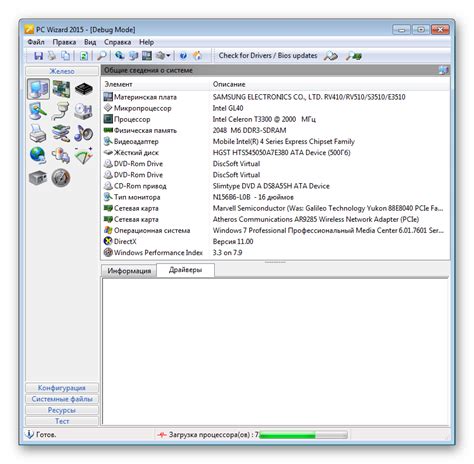Open the toolbar dropdown arrow beside the grey device icon
474x464 pixels.
click(x=168, y=56)
